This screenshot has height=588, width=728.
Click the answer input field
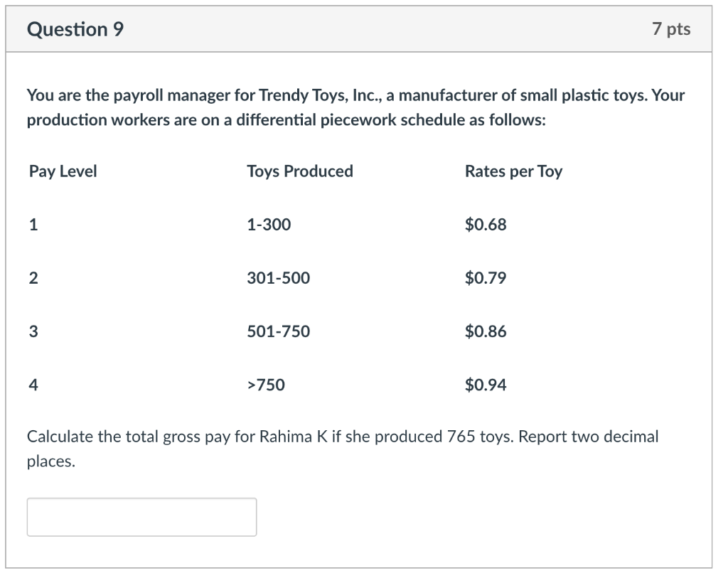point(141,517)
